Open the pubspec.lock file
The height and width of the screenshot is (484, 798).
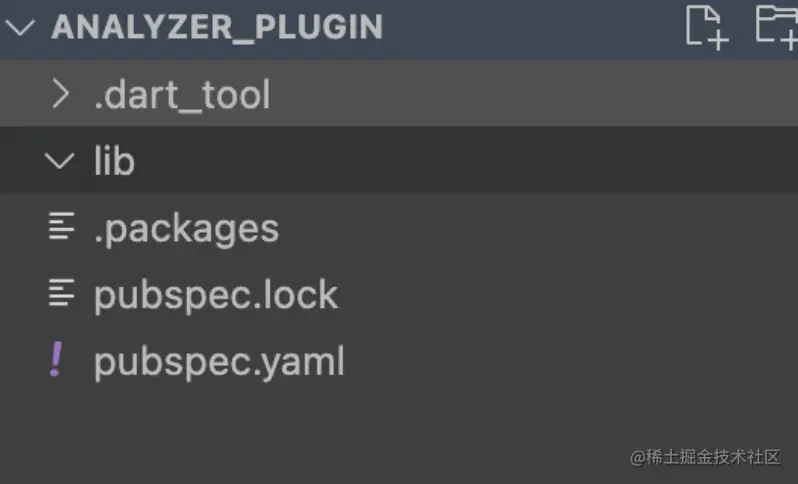[x=216, y=295]
